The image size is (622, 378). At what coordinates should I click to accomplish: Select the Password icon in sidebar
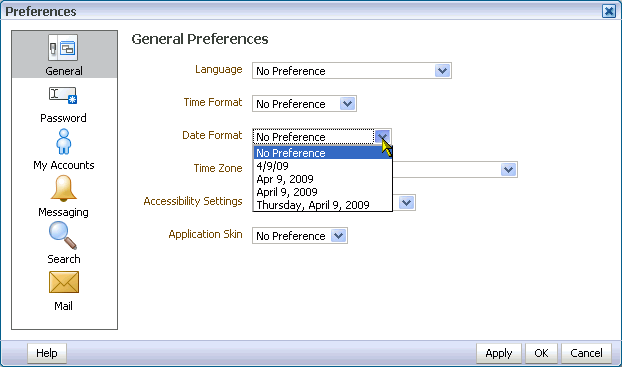63,95
